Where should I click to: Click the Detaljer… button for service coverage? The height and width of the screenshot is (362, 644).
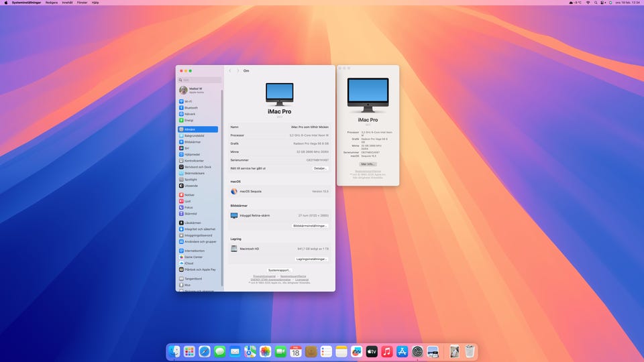pyautogui.click(x=321, y=168)
